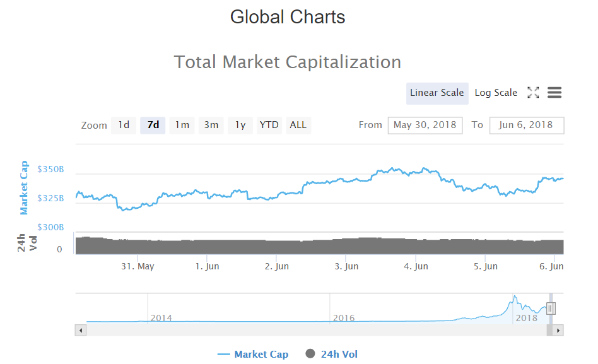
Task: Select the Linear Scale button
Action: [x=437, y=92]
